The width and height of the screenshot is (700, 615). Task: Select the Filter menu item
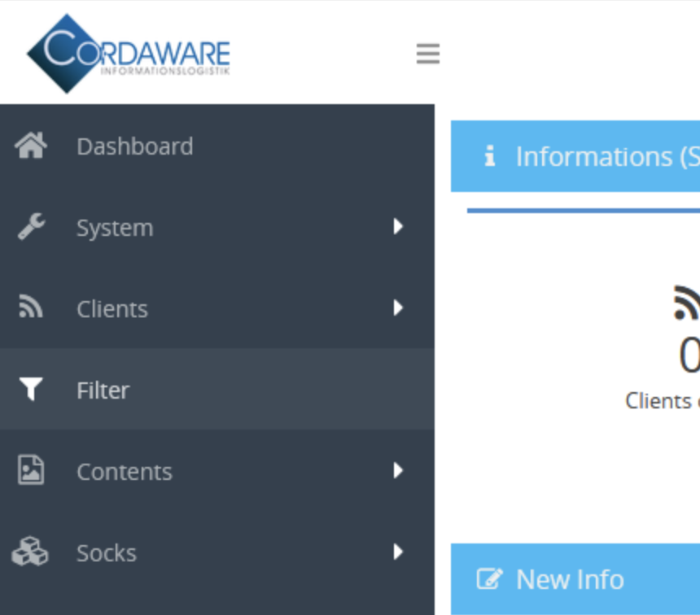(x=217, y=389)
